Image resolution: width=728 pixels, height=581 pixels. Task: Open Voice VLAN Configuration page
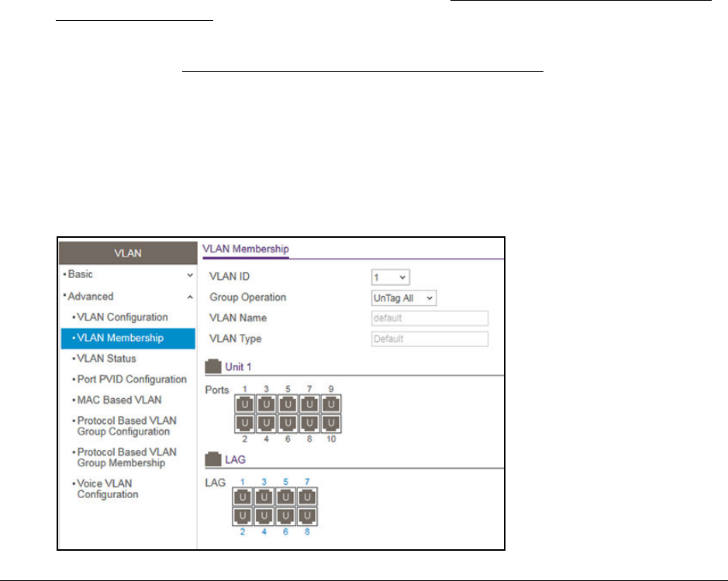pos(107,489)
